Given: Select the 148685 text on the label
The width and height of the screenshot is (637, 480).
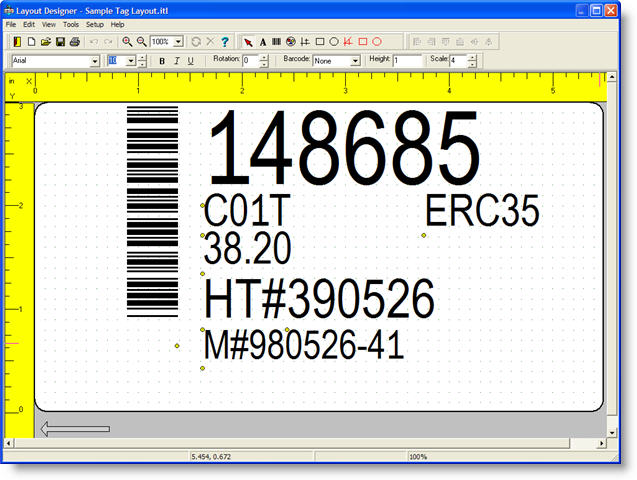Looking at the screenshot, I should [344, 147].
